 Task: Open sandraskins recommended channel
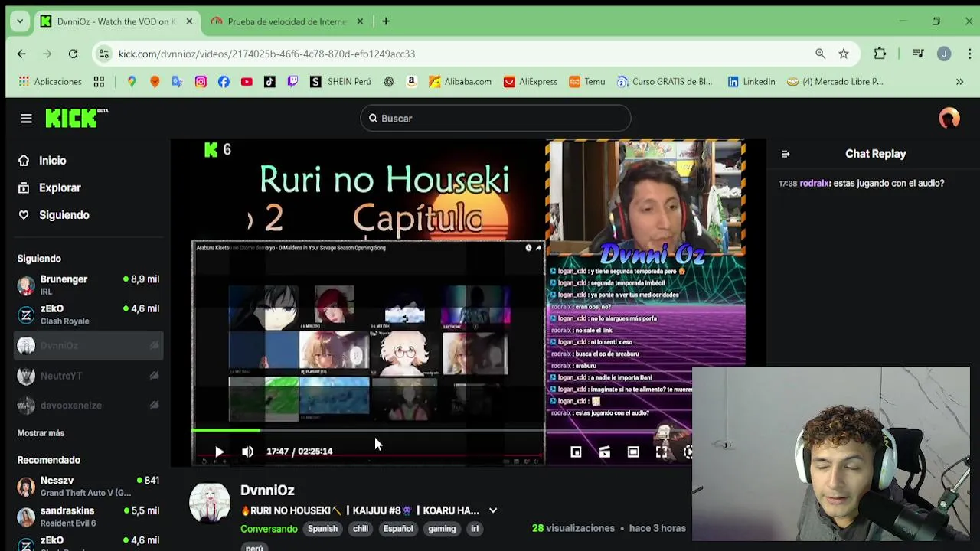point(88,517)
